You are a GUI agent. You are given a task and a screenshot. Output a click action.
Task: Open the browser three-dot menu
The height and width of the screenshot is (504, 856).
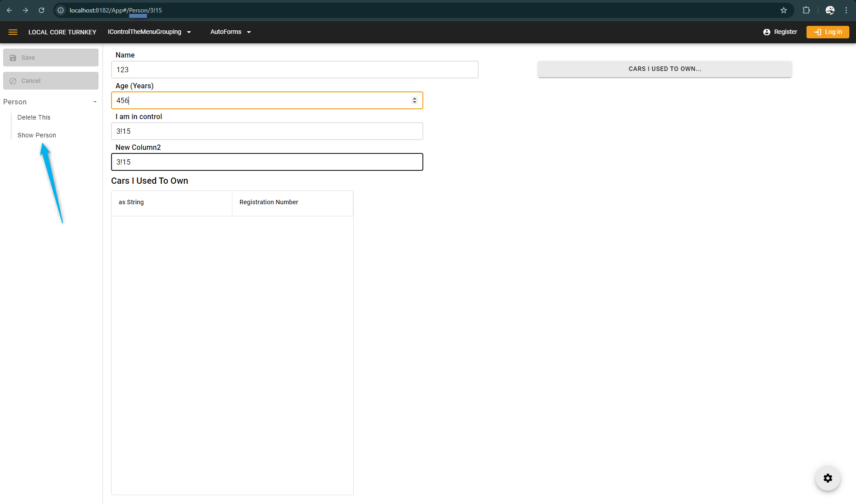pyautogui.click(x=846, y=10)
